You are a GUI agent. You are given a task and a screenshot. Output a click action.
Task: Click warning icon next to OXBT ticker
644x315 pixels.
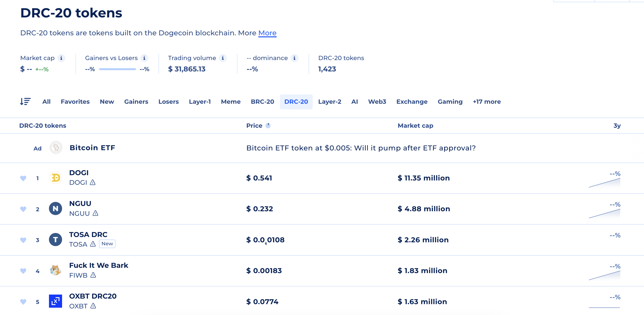[x=93, y=306]
